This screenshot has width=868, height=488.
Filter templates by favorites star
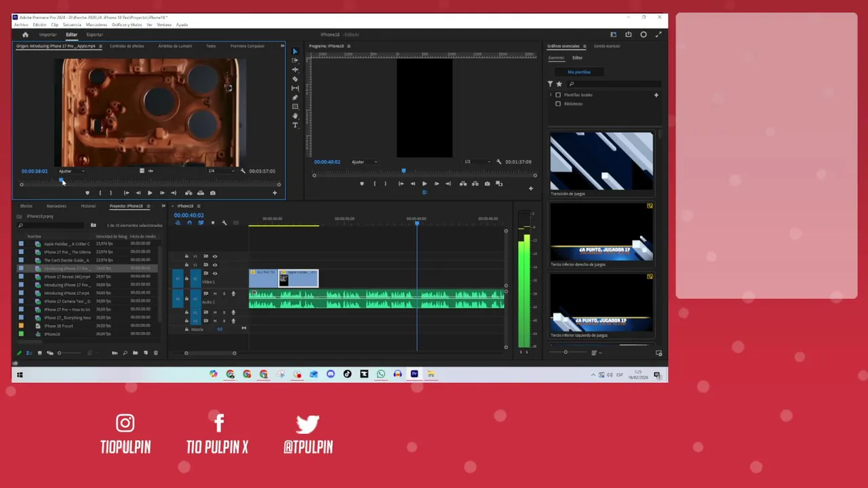click(x=559, y=84)
